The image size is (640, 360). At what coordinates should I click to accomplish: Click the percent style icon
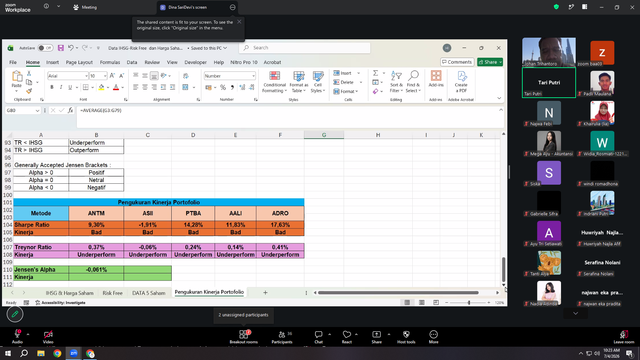click(x=223, y=87)
